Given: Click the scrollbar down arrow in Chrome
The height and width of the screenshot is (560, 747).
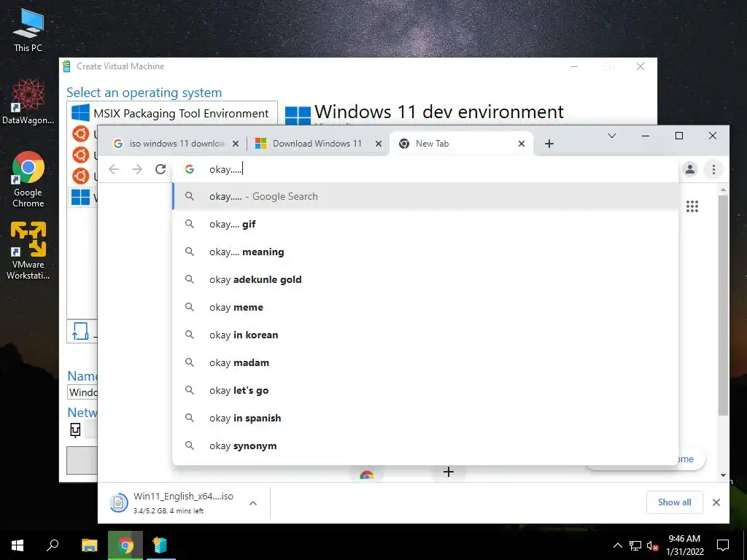Looking at the screenshot, I should tap(723, 475).
